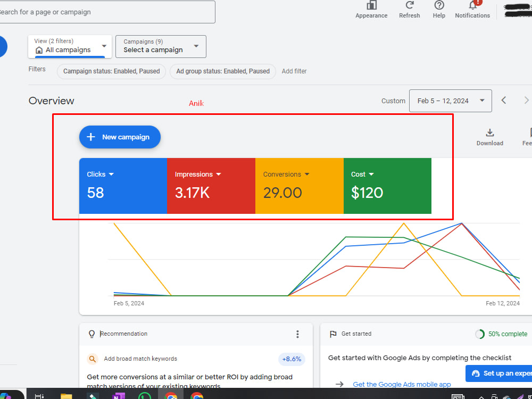
Task: Click the Download icon above chart
Action: 489,132
